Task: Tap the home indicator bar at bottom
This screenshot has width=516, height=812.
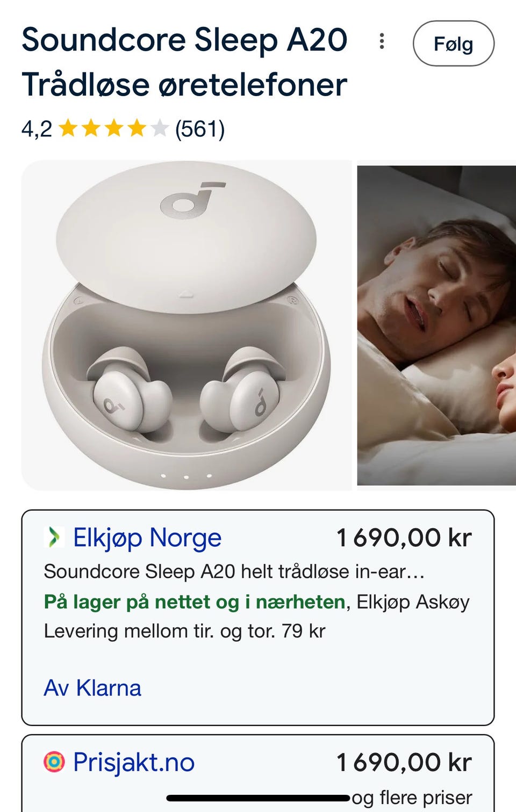Action: pos(259,798)
